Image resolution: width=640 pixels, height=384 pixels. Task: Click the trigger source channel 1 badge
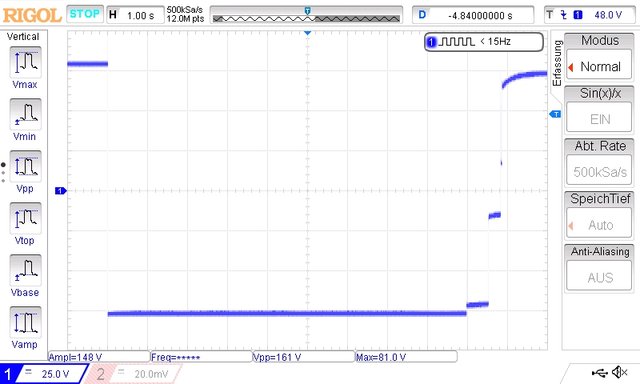click(x=578, y=15)
